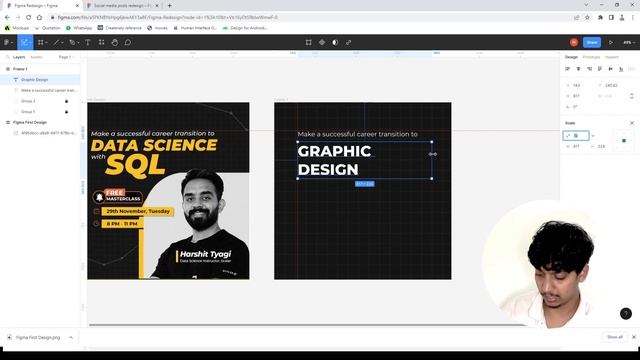Open the Figma main menu
Viewport: 640px width, 360px height.
click(x=7, y=42)
